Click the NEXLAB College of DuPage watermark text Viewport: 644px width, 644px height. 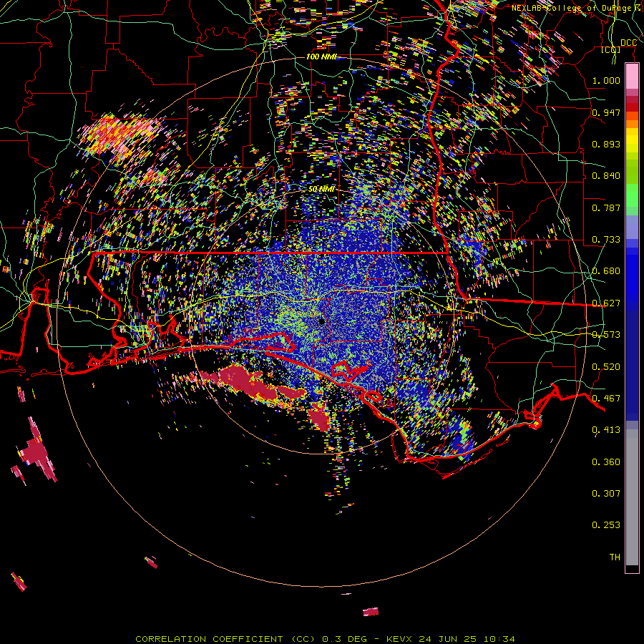click(x=577, y=8)
